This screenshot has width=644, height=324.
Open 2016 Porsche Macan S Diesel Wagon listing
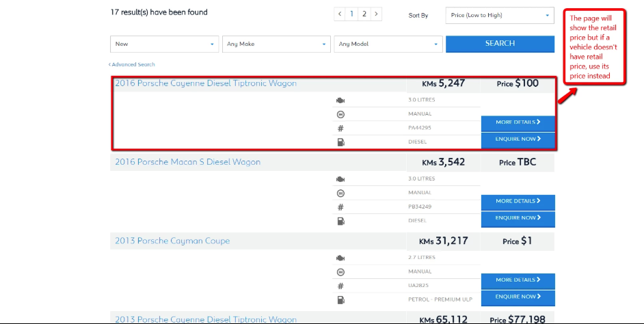point(188,162)
